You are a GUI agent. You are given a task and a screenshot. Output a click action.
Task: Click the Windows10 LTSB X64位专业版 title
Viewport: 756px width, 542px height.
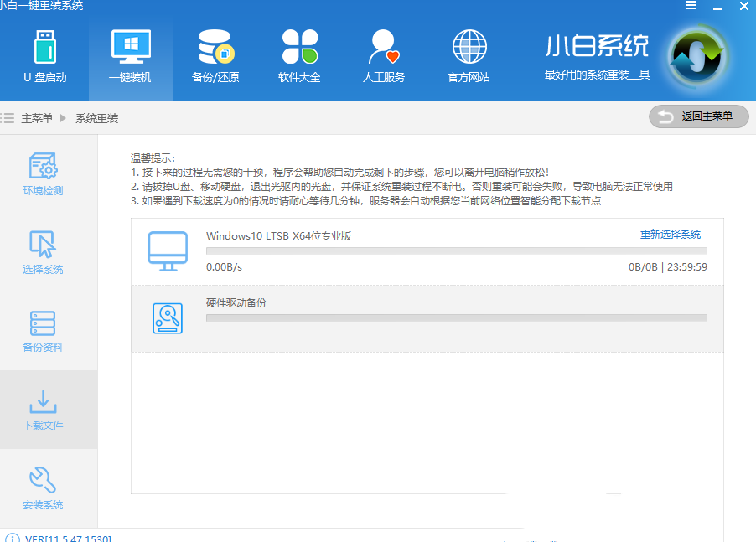coord(278,236)
